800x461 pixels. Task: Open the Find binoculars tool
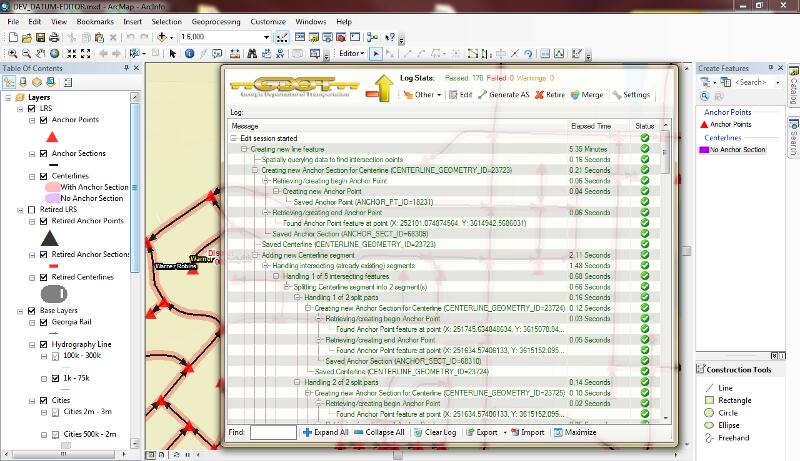click(252, 54)
